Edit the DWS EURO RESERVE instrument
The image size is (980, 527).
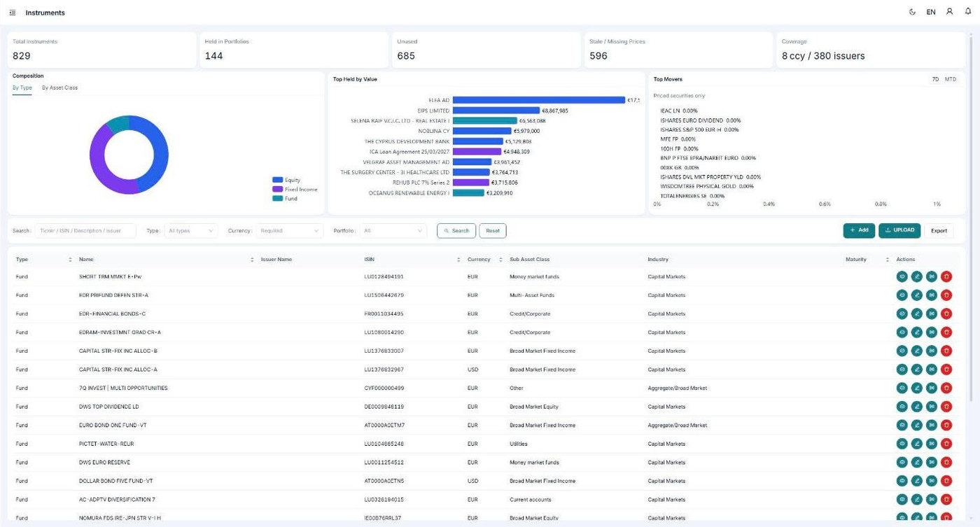click(917, 462)
